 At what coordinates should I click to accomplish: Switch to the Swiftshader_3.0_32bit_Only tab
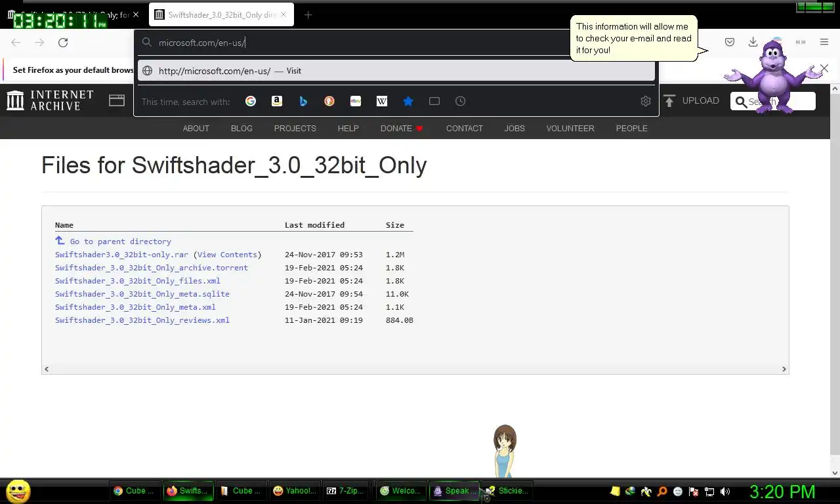(221, 15)
